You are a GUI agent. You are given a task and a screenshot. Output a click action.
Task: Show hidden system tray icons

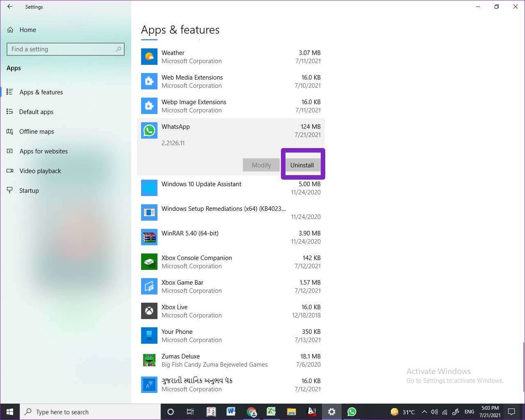[x=424, y=412]
